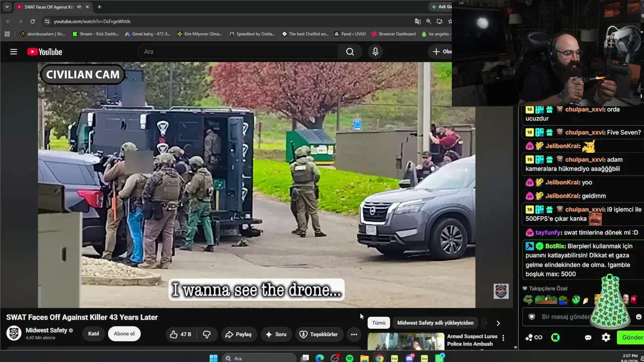Open Discord from the taskbar
This screenshot has width=644, height=362.
tap(409, 358)
